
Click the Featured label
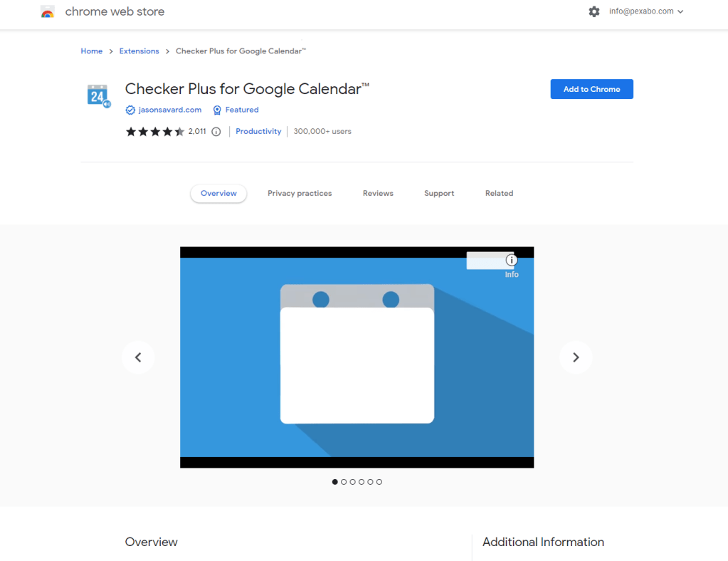(x=242, y=110)
